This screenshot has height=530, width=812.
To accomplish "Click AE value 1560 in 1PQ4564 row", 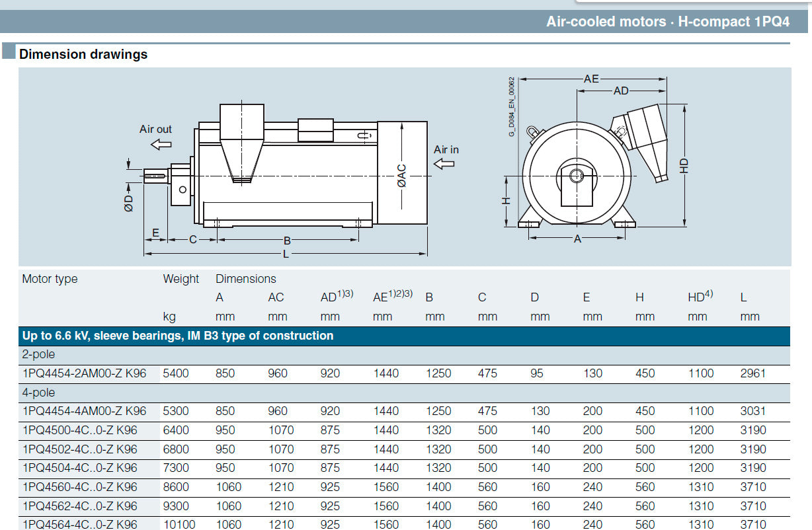I will click(x=386, y=525).
